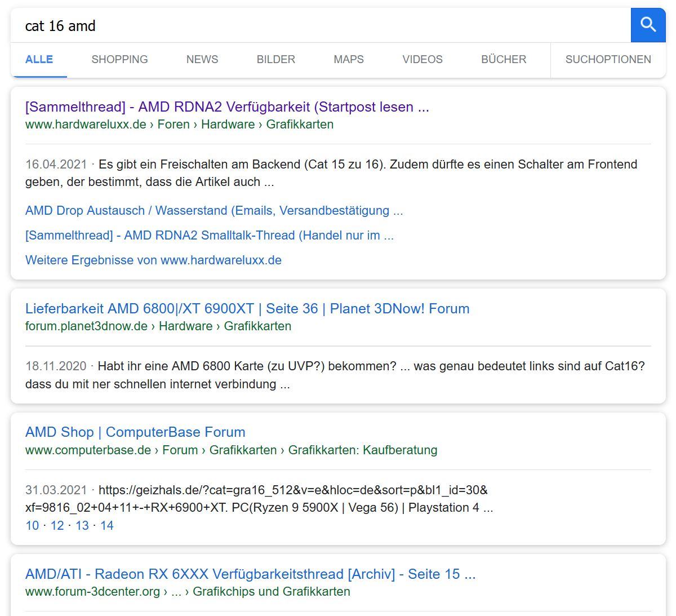Image resolution: width=676 pixels, height=616 pixels.
Task: Click the www.computerbase.de breadcrumb URL
Action: (x=231, y=450)
